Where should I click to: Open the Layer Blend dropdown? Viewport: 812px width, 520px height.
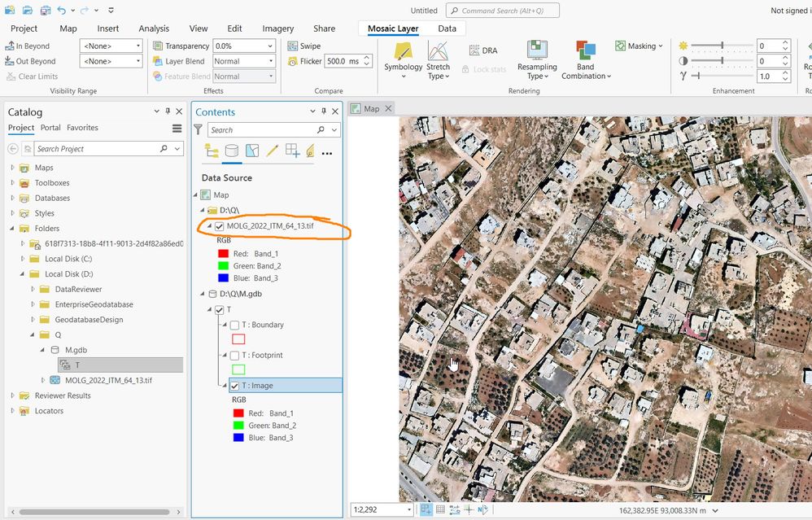244,61
